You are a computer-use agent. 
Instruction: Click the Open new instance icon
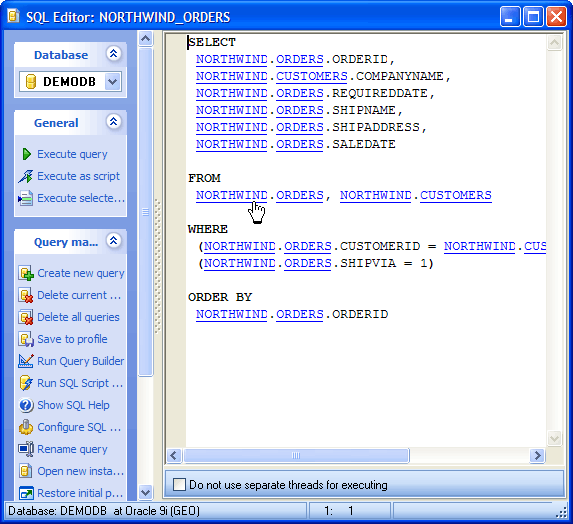(26, 471)
